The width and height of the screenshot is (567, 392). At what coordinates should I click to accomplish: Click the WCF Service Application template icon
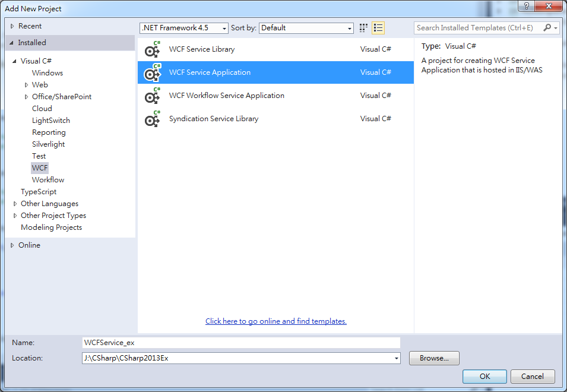pyautogui.click(x=152, y=72)
